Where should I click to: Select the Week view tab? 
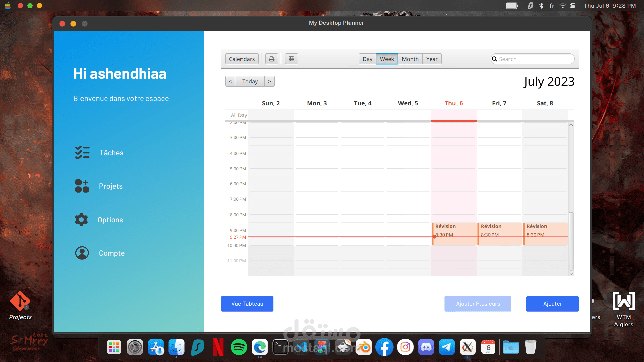tap(387, 59)
